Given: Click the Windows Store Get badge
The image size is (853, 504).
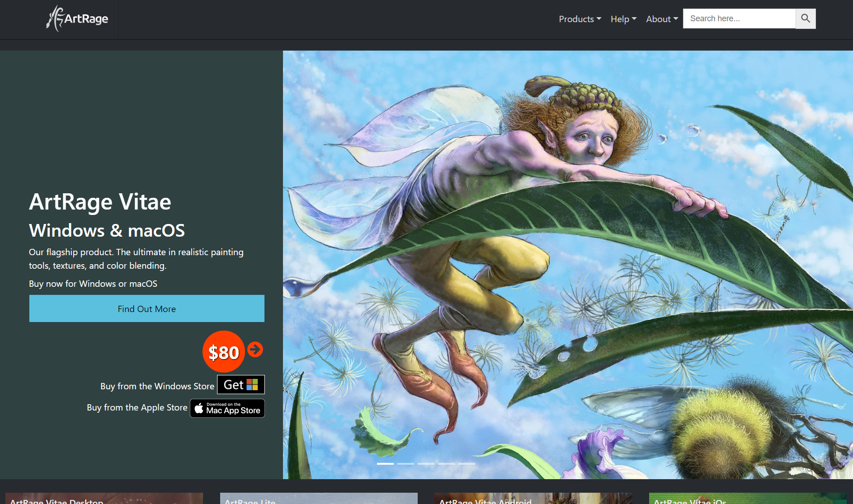Looking at the screenshot, I should coord(241,385).
